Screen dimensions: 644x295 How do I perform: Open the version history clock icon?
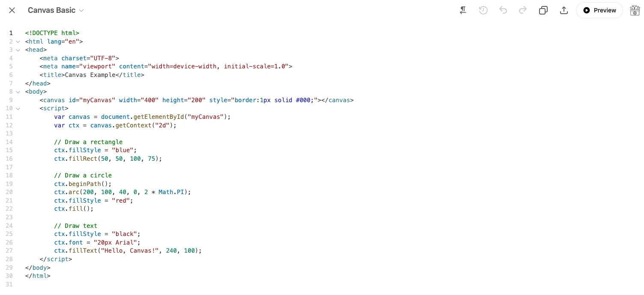[483, 10]
